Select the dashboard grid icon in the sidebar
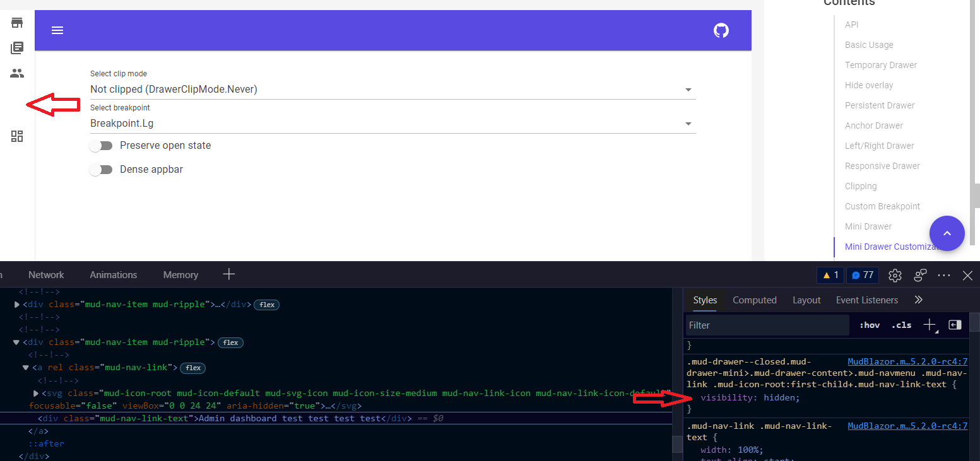 point(17,136)
